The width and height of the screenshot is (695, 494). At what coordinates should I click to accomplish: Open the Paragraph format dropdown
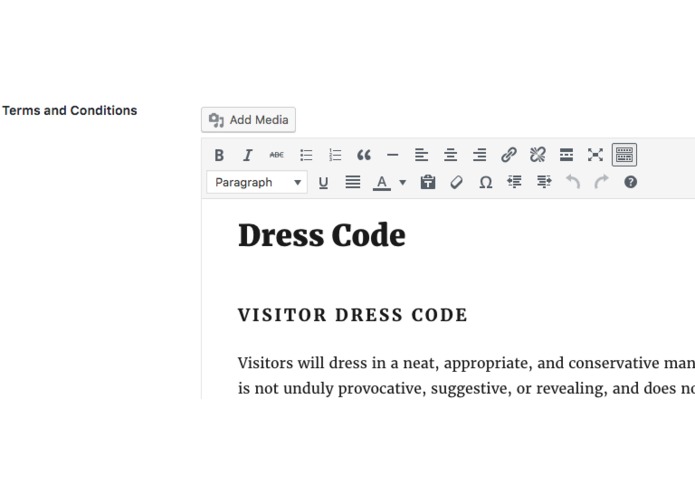[x=257, y=182]
